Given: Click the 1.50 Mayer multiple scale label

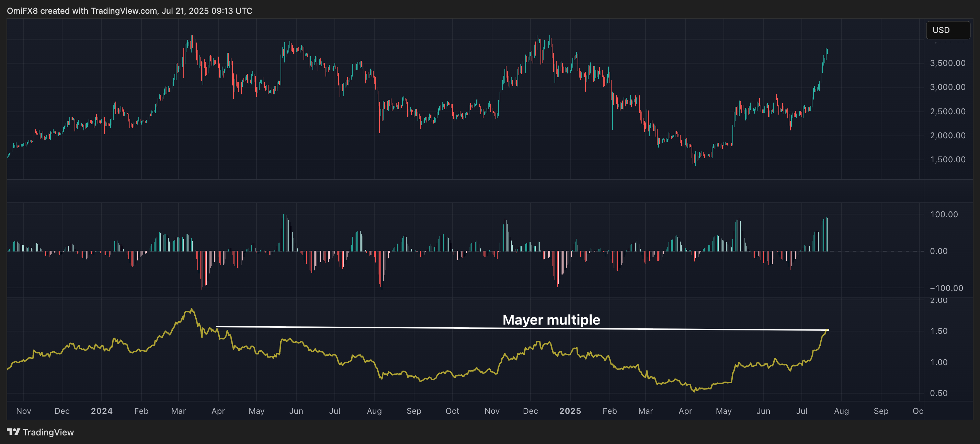Looking at the screenshot, I should point(938,331).
